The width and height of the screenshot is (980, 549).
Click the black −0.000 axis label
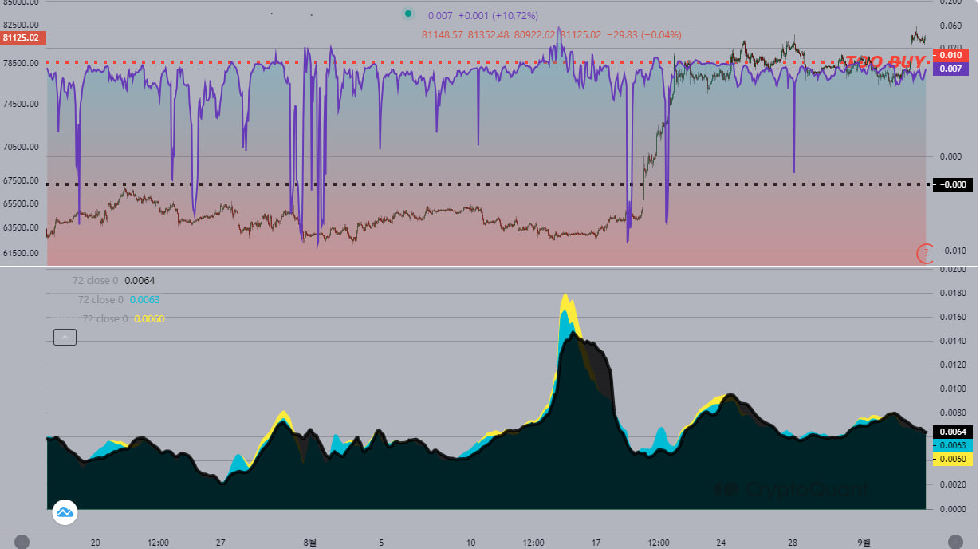tap(953, 185)
